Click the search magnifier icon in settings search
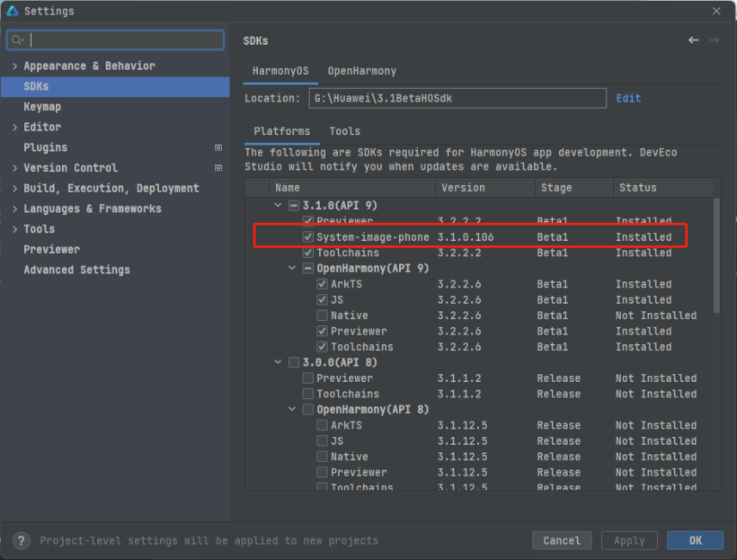The height and width of the screenshot is (560, 737). click(x=17, y=40)
